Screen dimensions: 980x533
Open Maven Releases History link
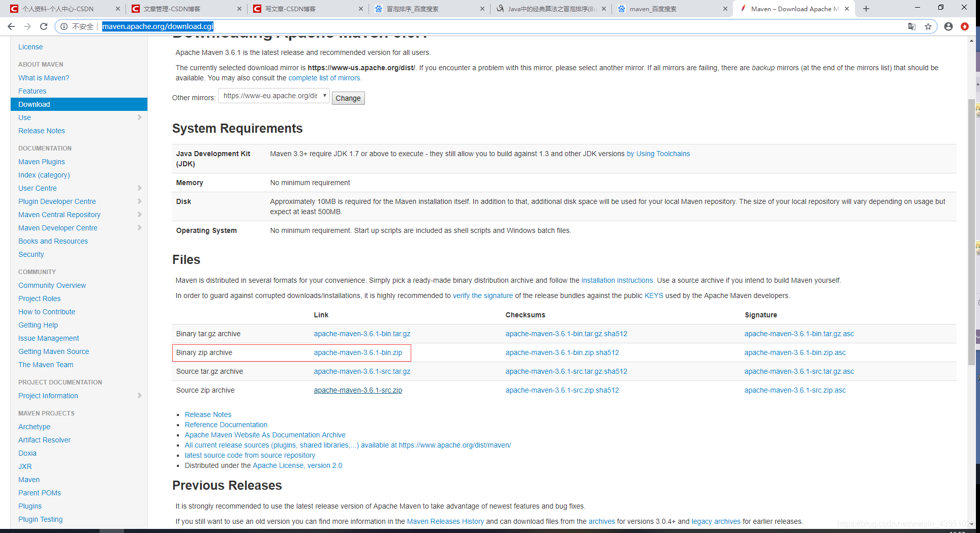[445, 521]
